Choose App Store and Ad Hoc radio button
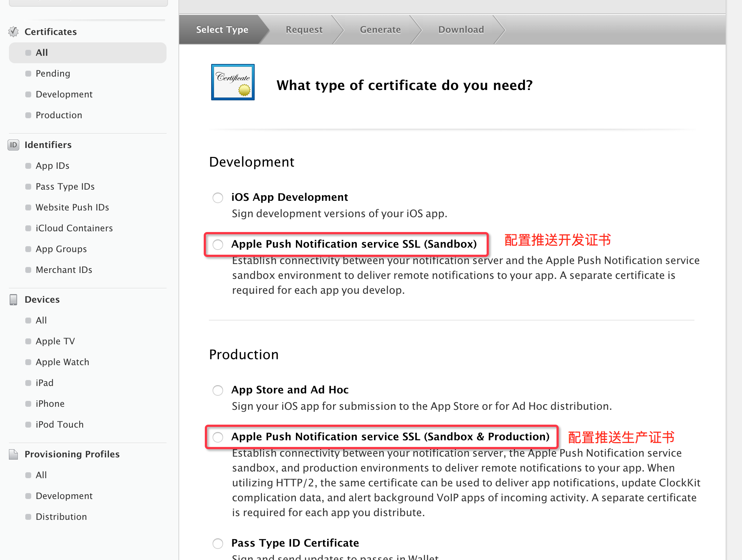Image resolution: width=742 pixels, height=560 pixels. point(218,390)
